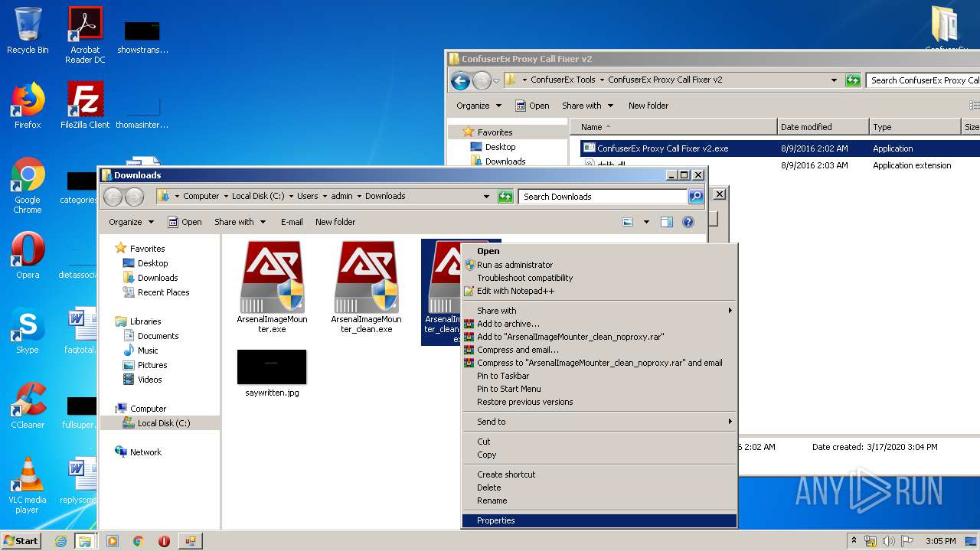Viewport: 980px width, 551px height.
Task: Click Open button in Downloads toolbar
Action: click(x=185, y=222)
